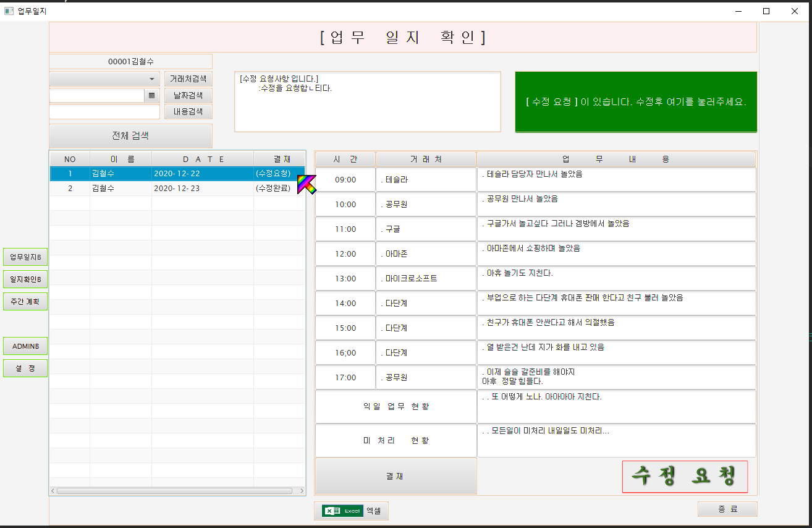
Task: Click the 익일 업무 현황 label
Action: (x=395, y=406)
